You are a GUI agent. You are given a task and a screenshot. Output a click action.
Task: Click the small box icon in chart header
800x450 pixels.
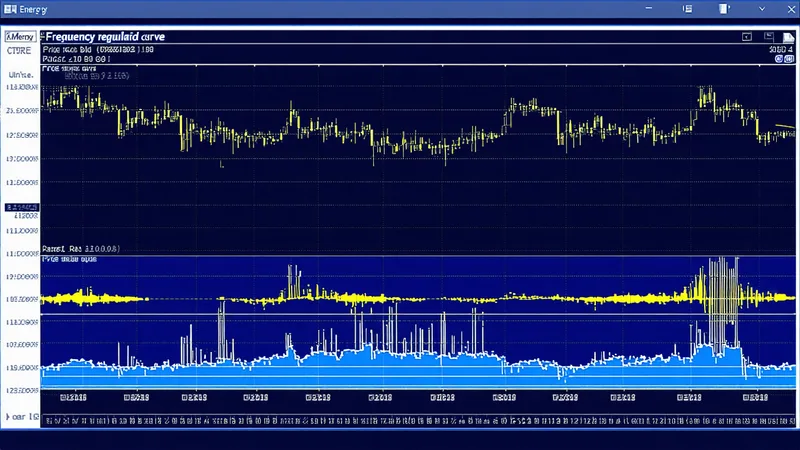tap(747, 37)
